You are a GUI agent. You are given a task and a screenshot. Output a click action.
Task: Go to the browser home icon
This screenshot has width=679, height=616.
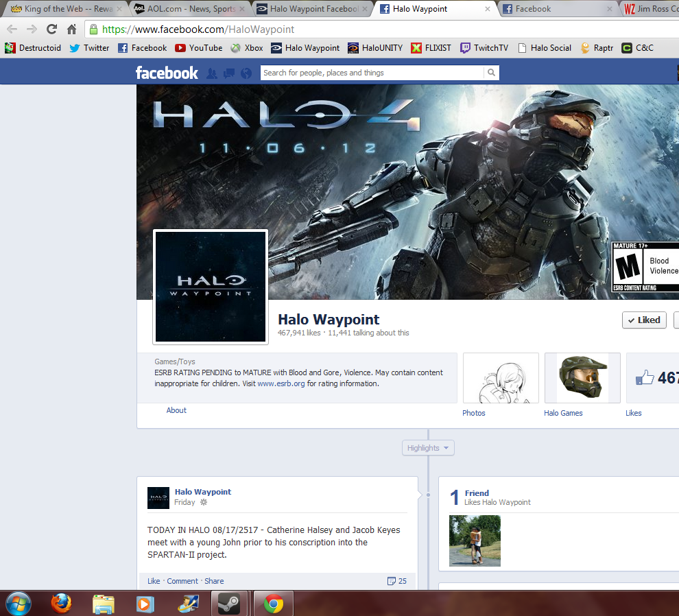click(x=72, y=29)
